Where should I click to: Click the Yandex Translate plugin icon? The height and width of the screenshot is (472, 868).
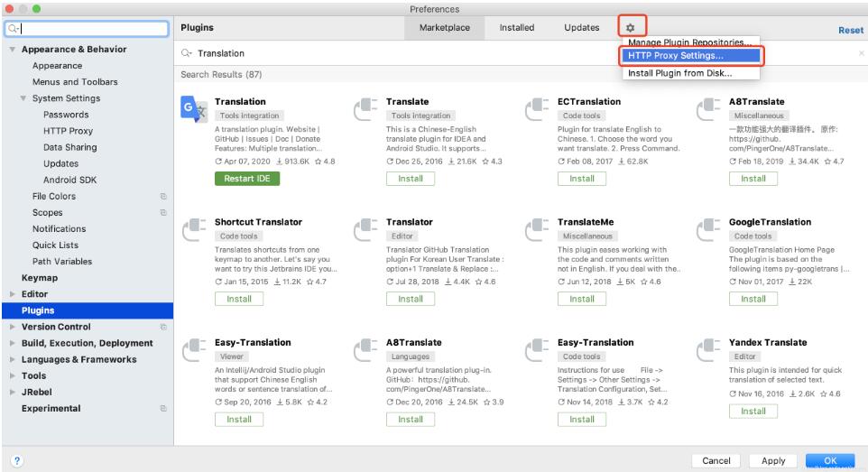(707, 350)
